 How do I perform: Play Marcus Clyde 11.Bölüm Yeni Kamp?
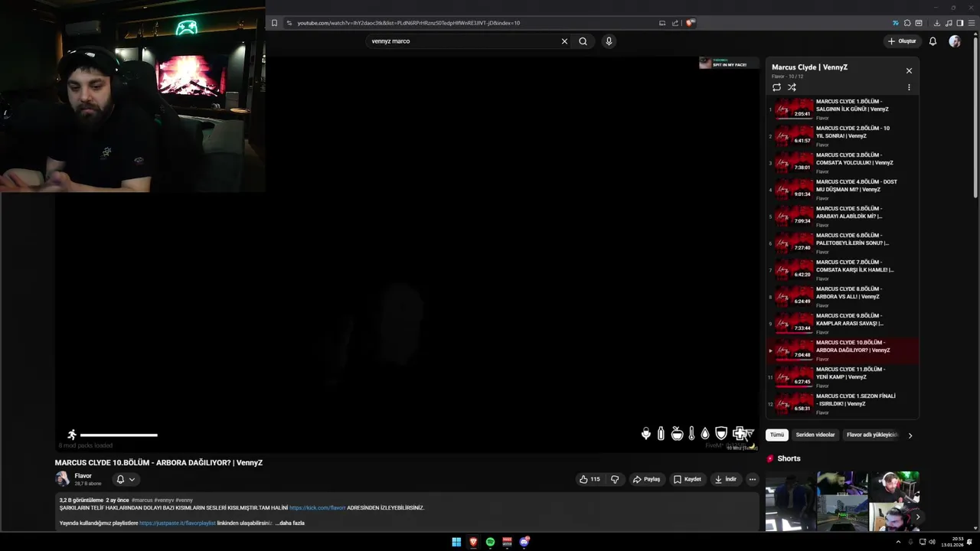tap(842, 377)
